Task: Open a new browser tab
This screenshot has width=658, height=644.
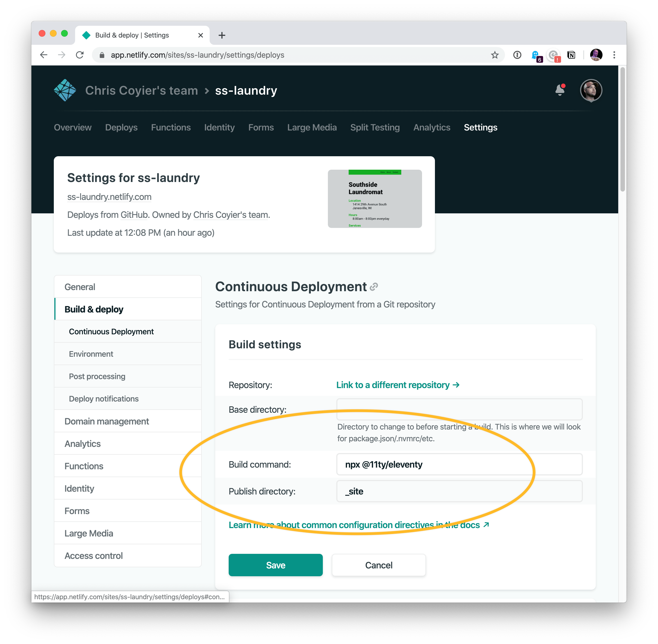Action: (x=222, y=35)
